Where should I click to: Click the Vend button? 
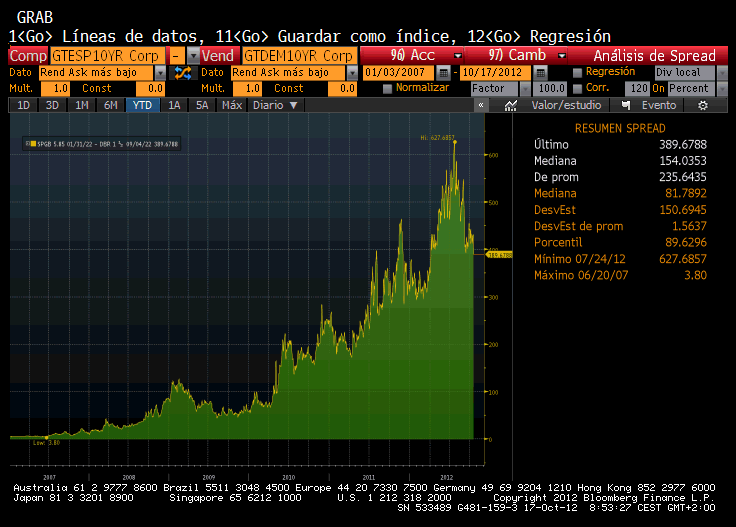click(x=218, y=56)
